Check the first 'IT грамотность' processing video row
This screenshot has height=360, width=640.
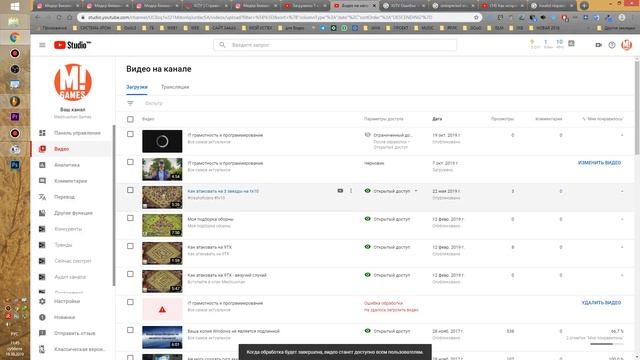point(130,134)
